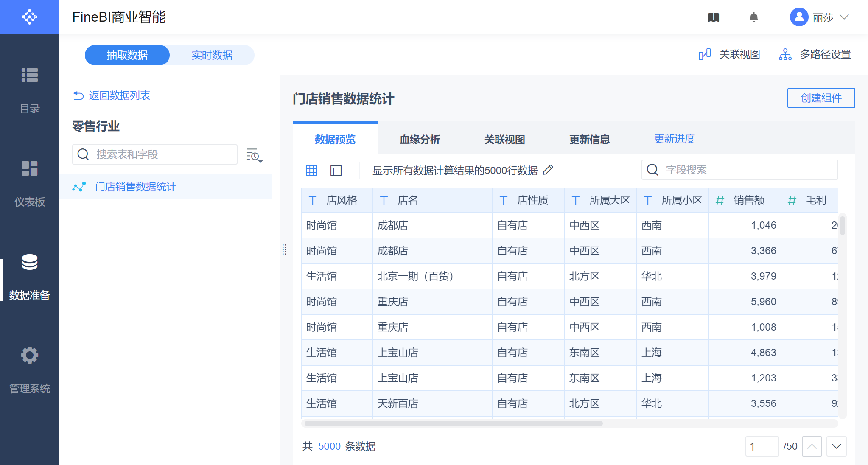This screenshot has height=465, width=868.
Task: Expand the 丽莎 user account dropdown
Action: pyautogui.click(x=844, y=17)
